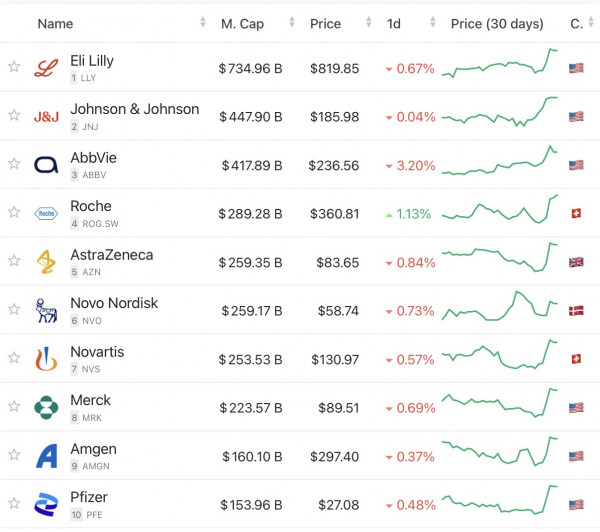Toggle the favorite star for Amgen
Screen dimensions: 600x532
coord(14,456)
